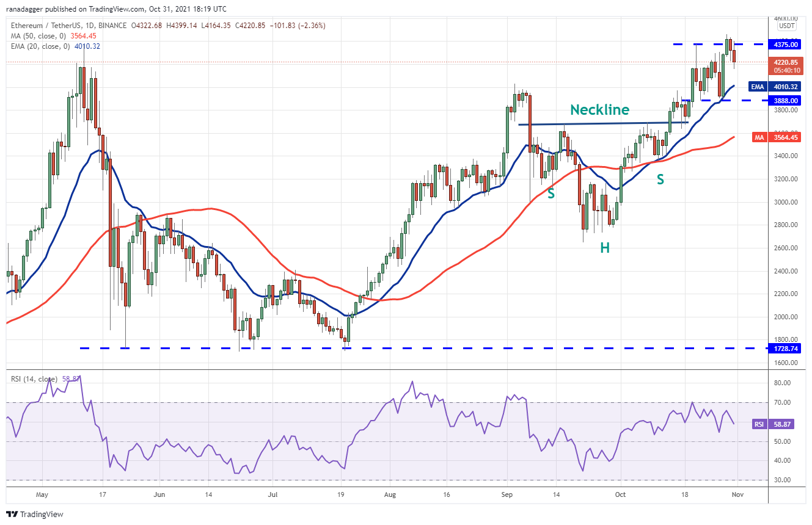812x525 pixels.
Task: Click the dashed line at 1728.74 level
Action: (422, 349)
